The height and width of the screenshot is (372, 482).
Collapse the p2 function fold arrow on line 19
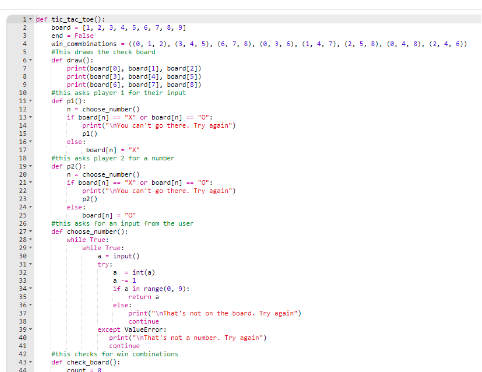tap(31, 166)
